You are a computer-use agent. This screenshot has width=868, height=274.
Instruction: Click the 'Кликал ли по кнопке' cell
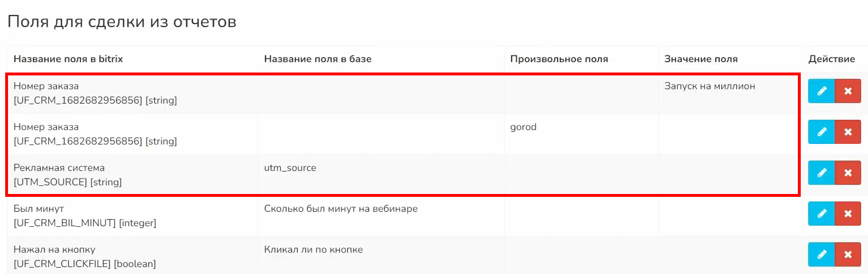tap(313, 250)
